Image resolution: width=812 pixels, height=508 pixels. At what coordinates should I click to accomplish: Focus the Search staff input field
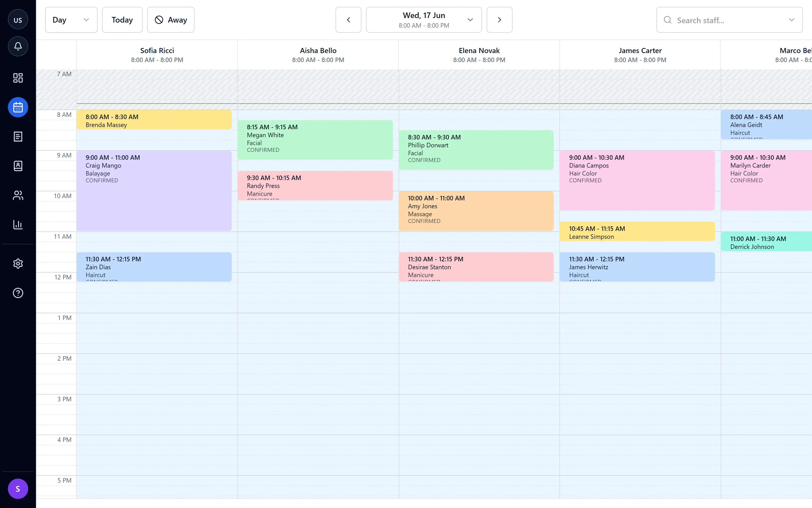(x=729, y=20)
